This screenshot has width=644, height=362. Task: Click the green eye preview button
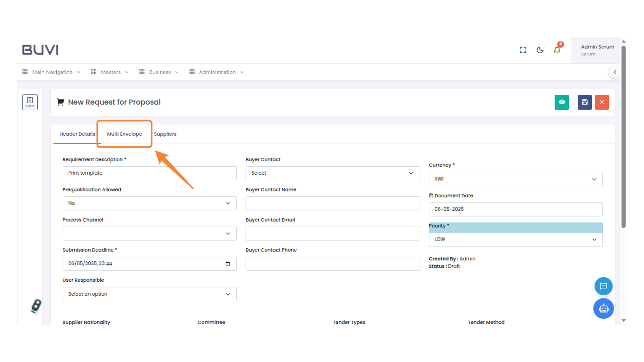point(561,102)
